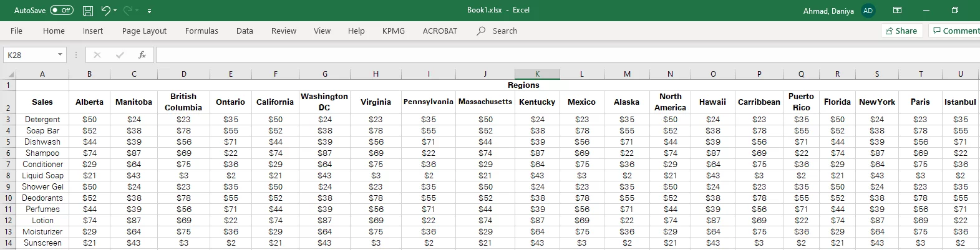The image size is (980, 250).
Task: Click the Dishwash cell
Action: (42, 142)
